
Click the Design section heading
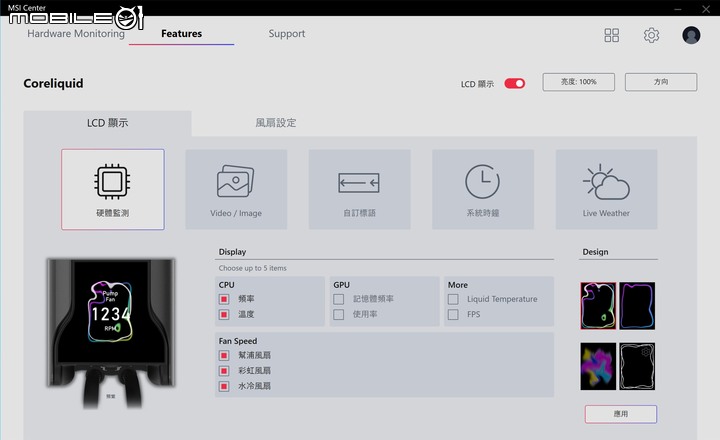595,252
